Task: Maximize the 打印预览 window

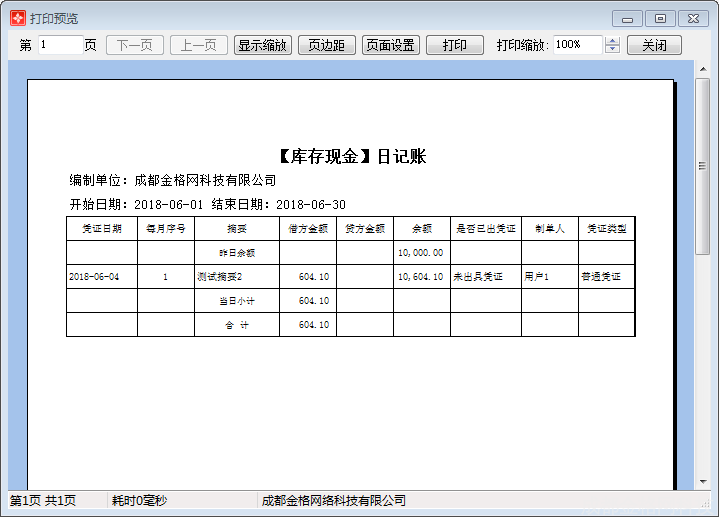Action: click(660, 18)
